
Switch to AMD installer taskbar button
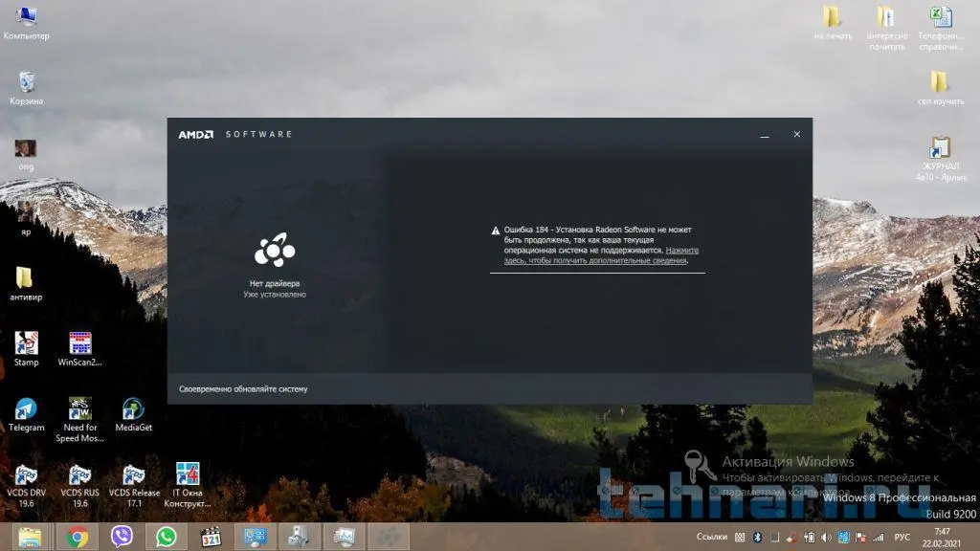pos(389,537)
